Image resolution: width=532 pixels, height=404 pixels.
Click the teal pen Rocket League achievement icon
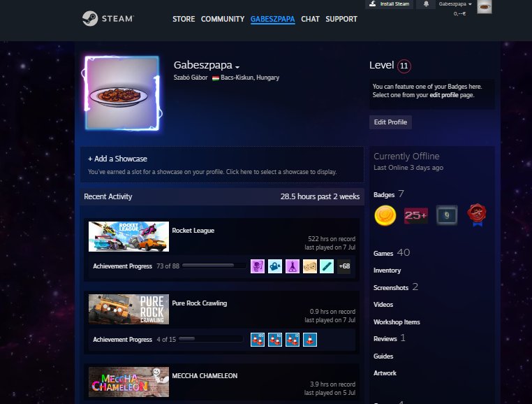327,266
